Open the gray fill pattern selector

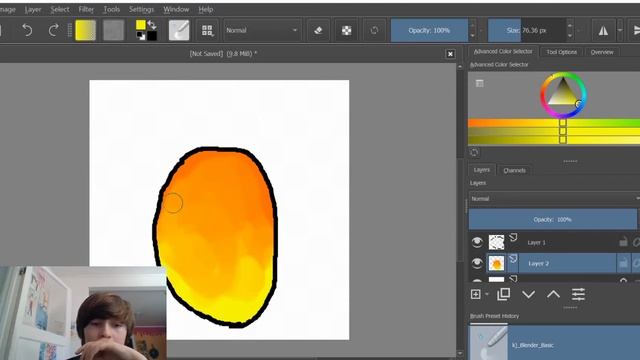point(113,30)
